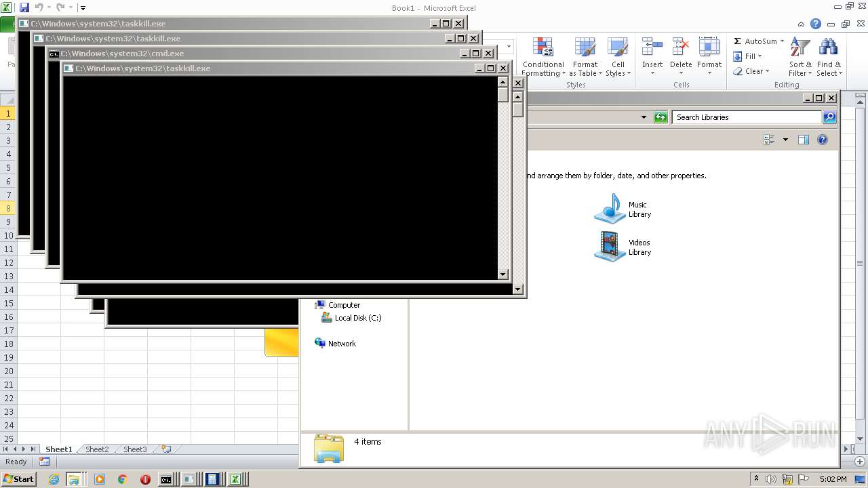This screenshot has width=868, height=488.
Task: Open Windows Media Player from taskbar
Action: coord(100,479)
